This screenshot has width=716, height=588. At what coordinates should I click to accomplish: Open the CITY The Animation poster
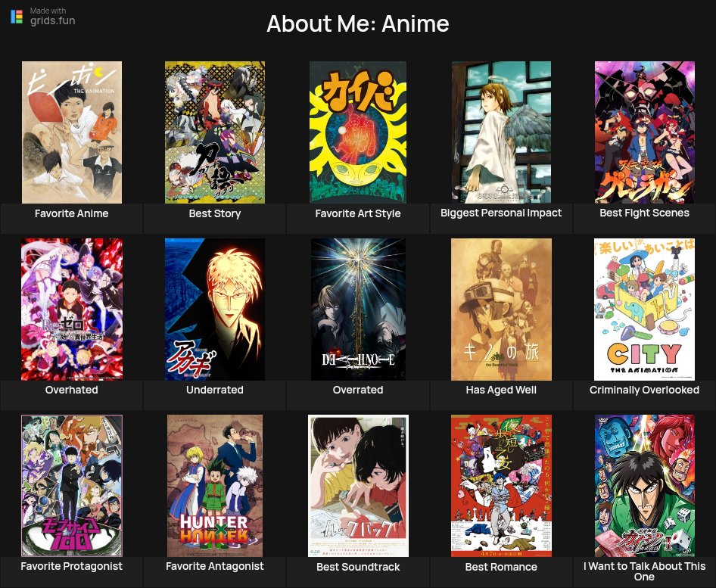pos(644,309)
